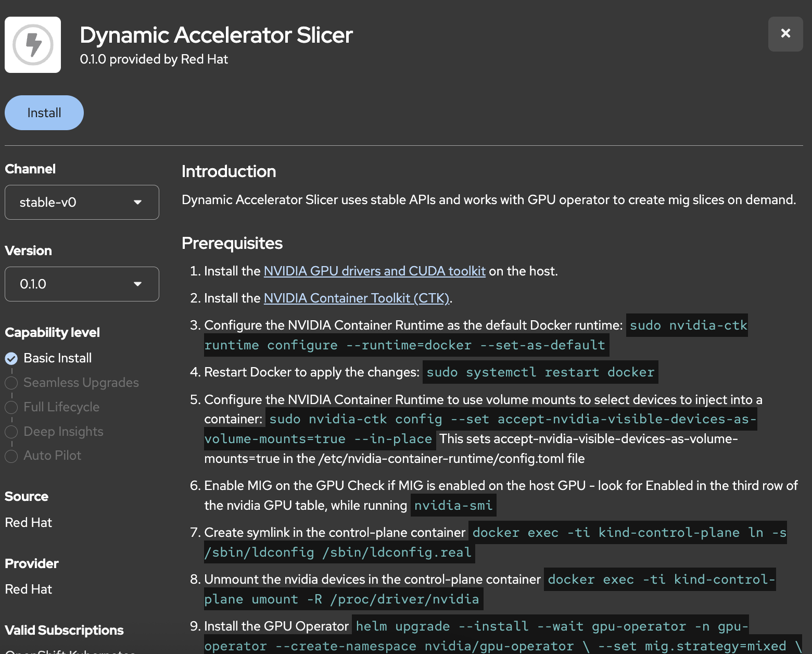Open the Channel stable-v0 dropdown
Image resolution: width=812 pixels, height=654 pixels.
(82, 203)
